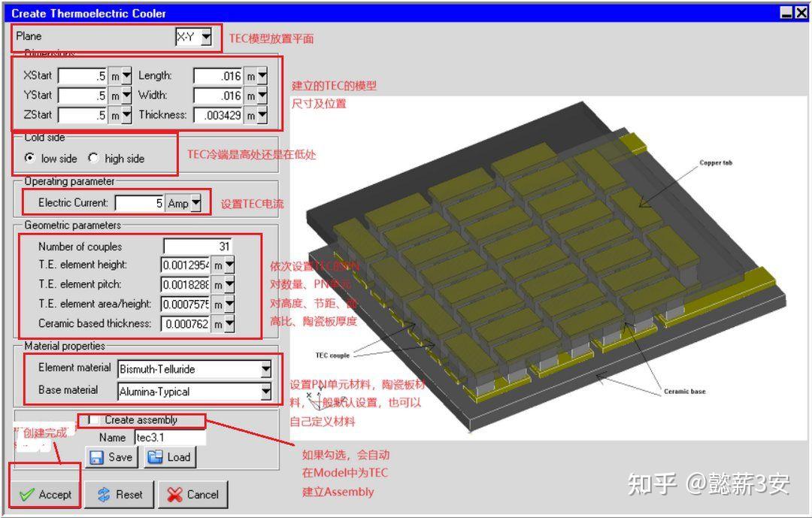Select the high side radio button

point(94,159)
